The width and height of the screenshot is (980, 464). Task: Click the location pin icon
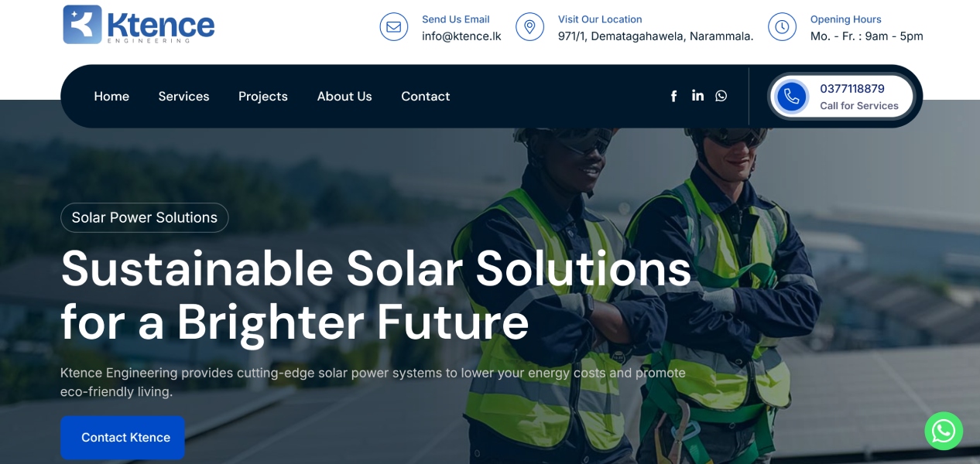pos(529,27)
